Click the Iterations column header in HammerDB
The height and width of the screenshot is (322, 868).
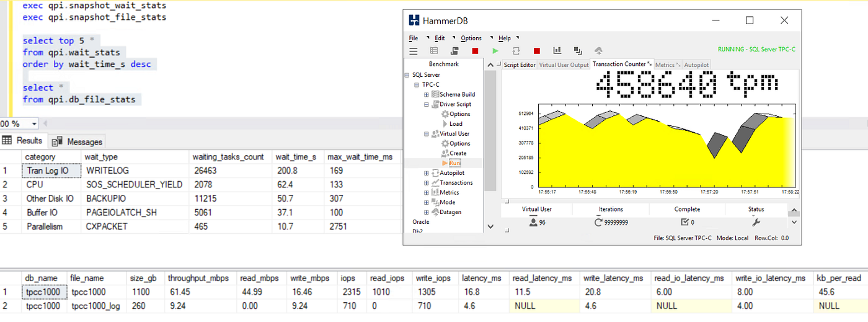tap(611, 209)
